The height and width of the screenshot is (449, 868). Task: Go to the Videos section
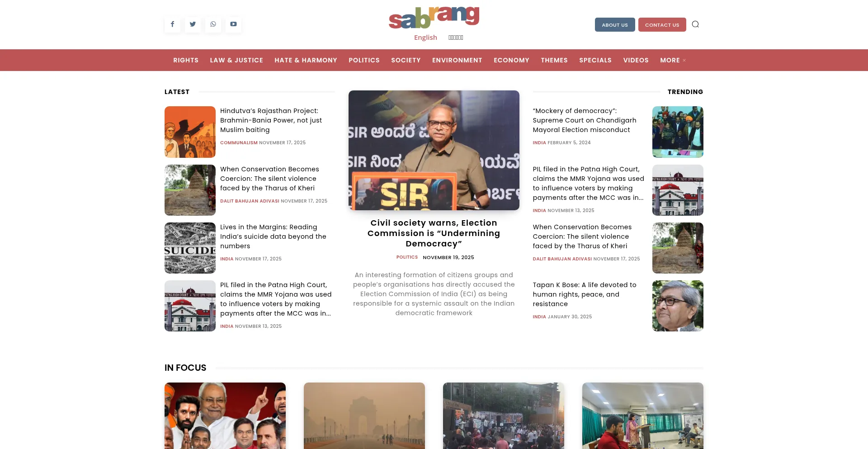tap(636, 60)
